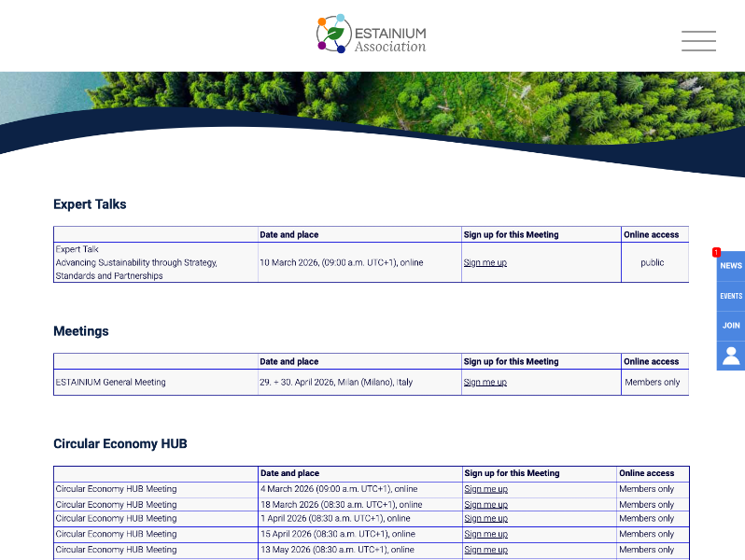Open the EVENTS side tab
The height and width of the screenshot is (560, 745).
(731, 296)
